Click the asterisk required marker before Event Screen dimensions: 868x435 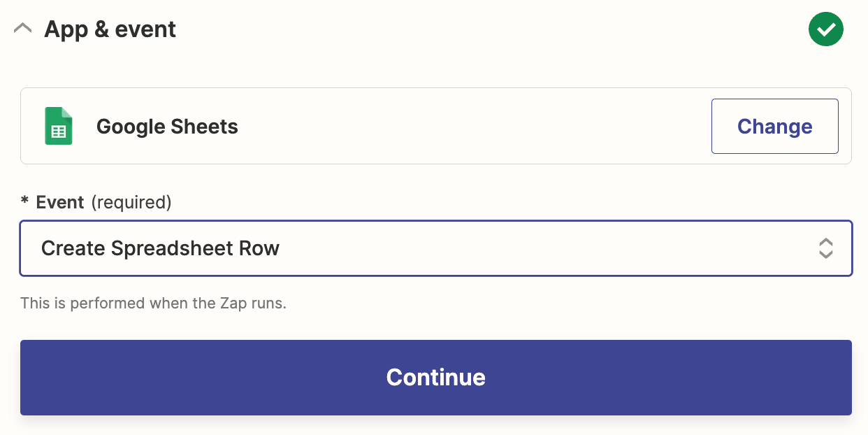pyautogui.click(x=25, y=203)
